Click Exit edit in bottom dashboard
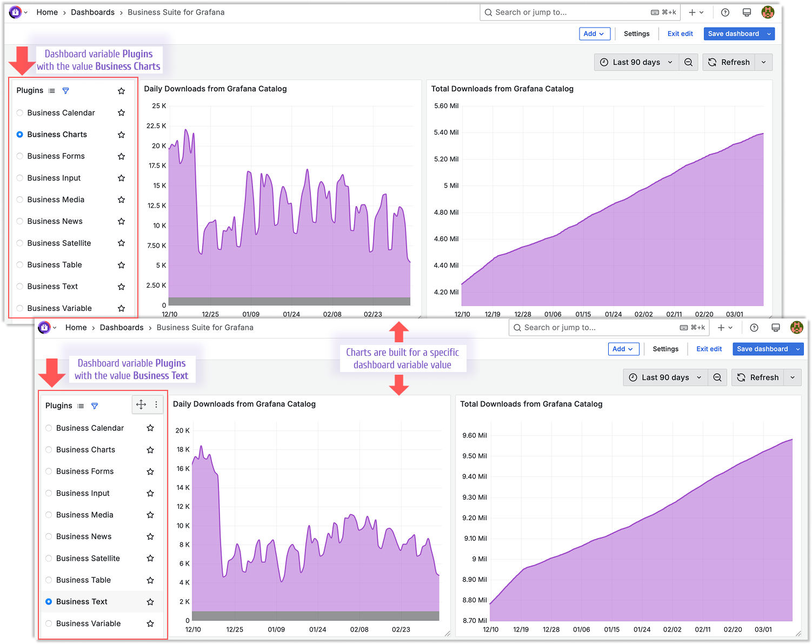This screenshot has width=812, height=644. coord(709,349)
